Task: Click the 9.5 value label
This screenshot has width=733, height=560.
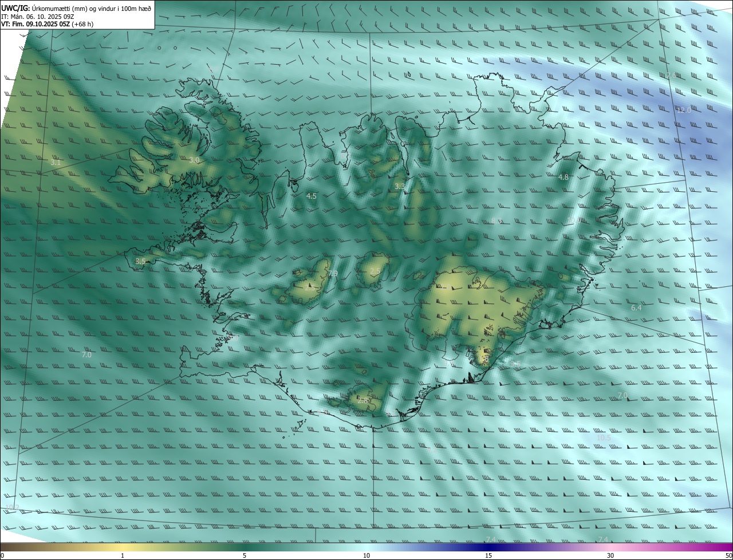Action: (x=515, y=364)
